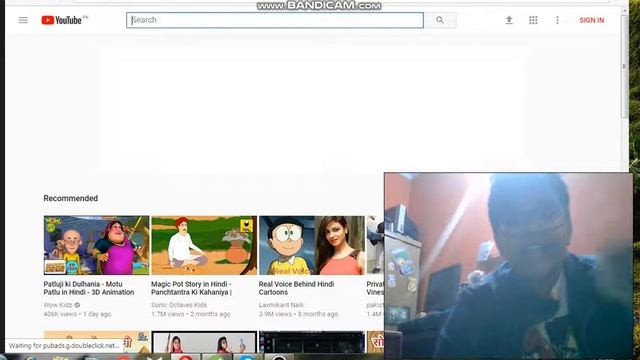Click the SIGN IN link
Image resolution: width=640 pixels, height=360 pixels.
591,20
